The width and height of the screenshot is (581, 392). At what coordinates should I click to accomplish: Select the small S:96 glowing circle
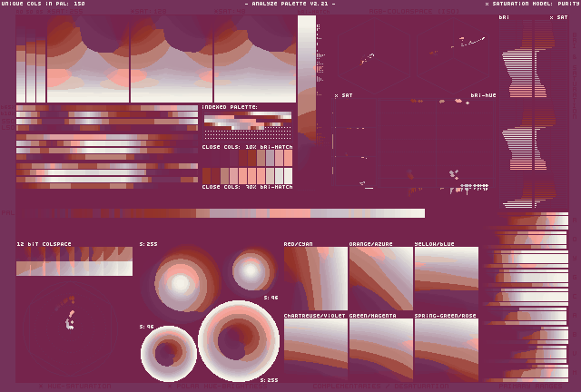click(254, 269)
